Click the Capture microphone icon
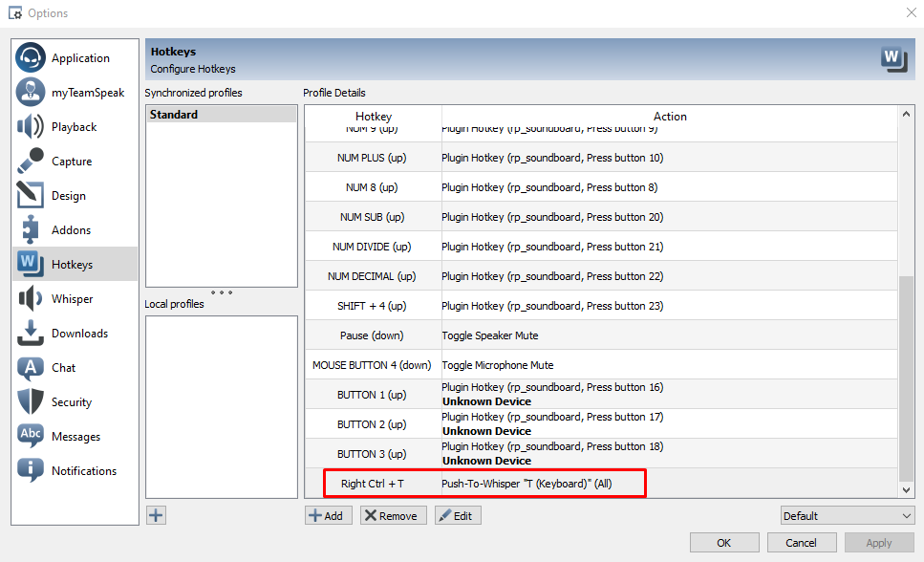This screenshot has width=924, height=562. pos(31,162)
